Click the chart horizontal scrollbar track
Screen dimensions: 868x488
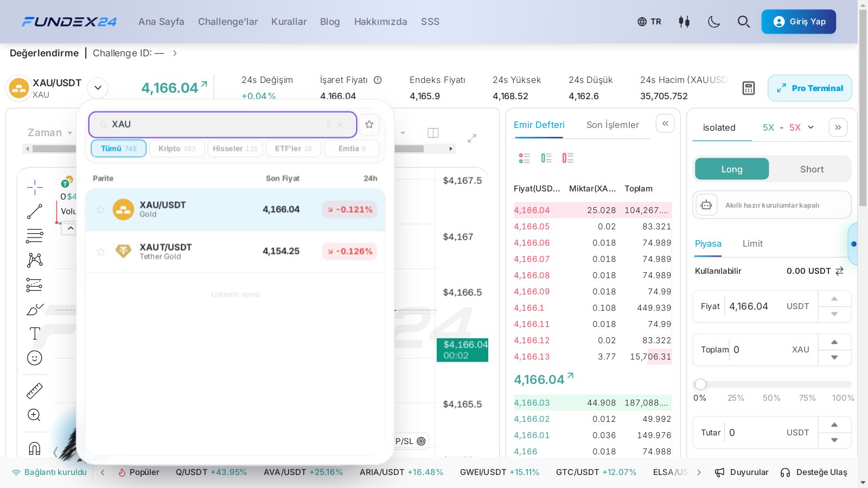[x=239, y=149]
